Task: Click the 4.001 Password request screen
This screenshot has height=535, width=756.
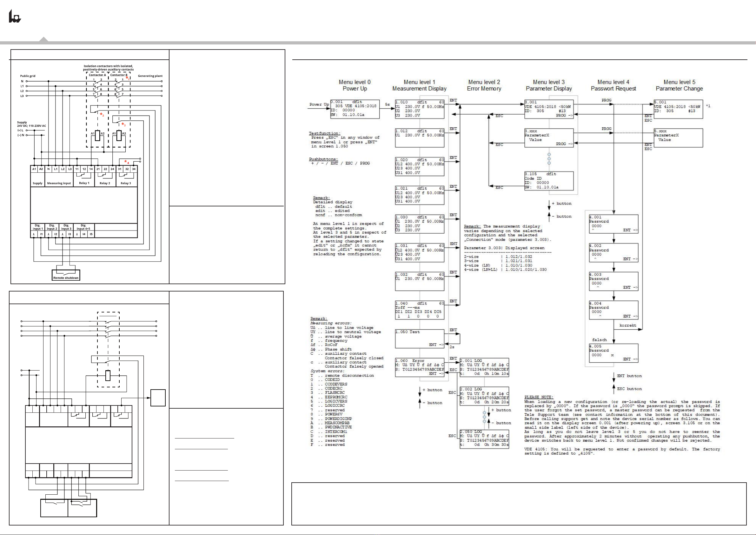Action: pos(613,224)
